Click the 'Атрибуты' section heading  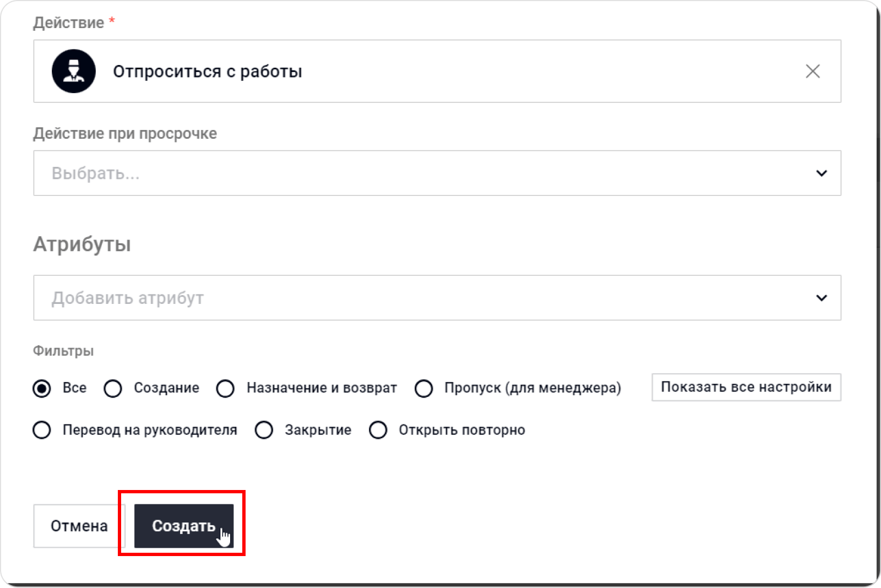point(82,244)
